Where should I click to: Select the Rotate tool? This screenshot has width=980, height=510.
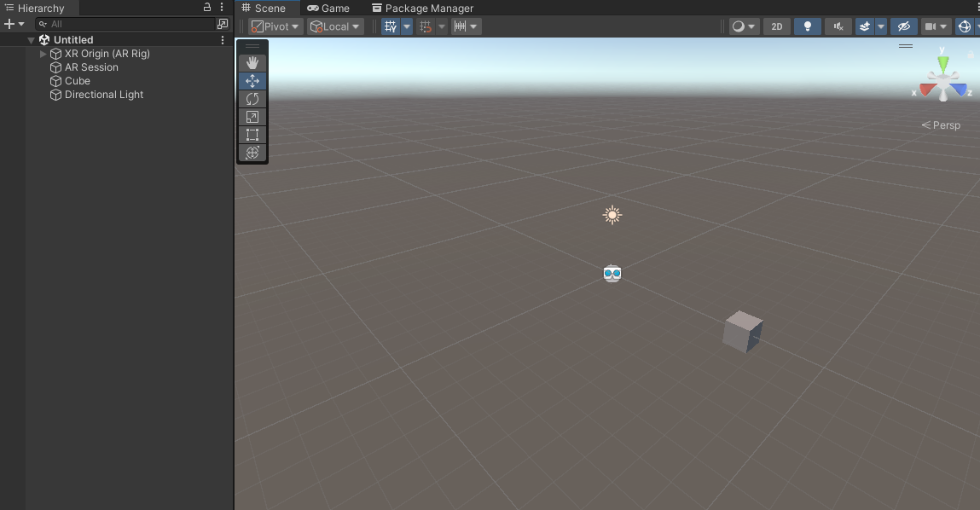(x=252, y=99)
